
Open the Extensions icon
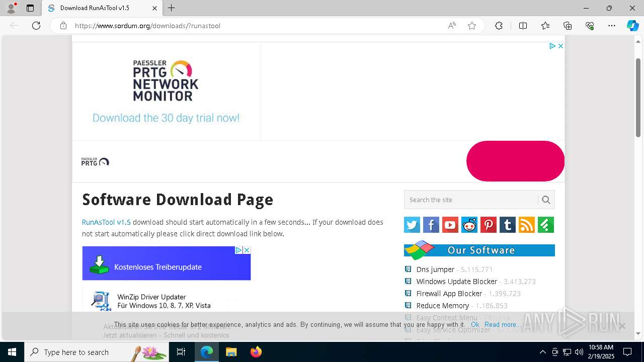499,26
